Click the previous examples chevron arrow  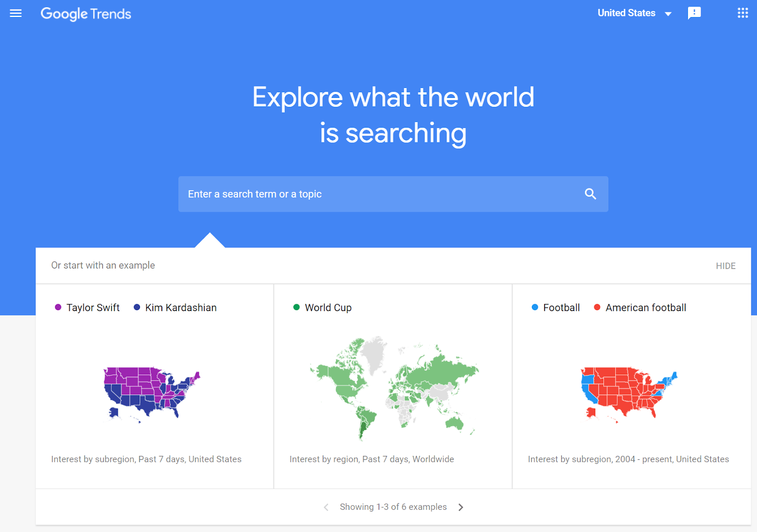[326, 506]
